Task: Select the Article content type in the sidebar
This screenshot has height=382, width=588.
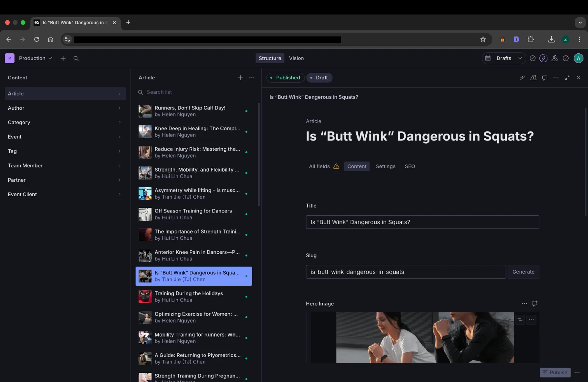Action: (x=65, y=94)
